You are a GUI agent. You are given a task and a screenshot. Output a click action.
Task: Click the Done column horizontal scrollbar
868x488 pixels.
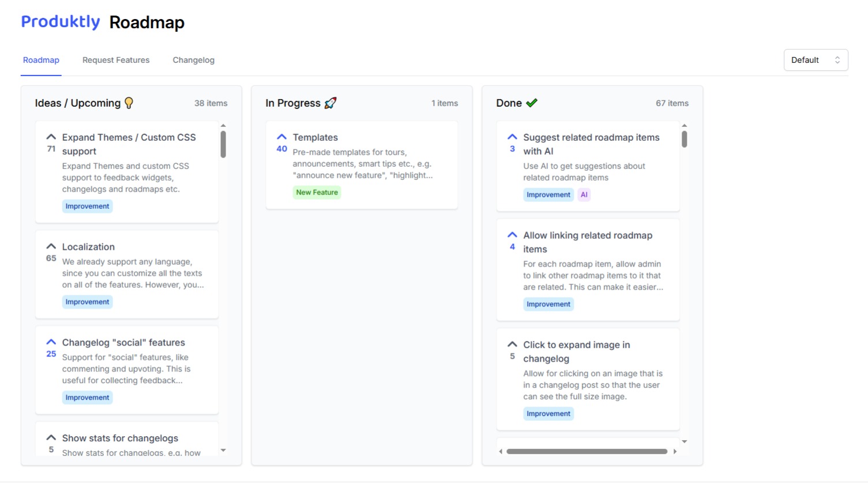point(587,452)
